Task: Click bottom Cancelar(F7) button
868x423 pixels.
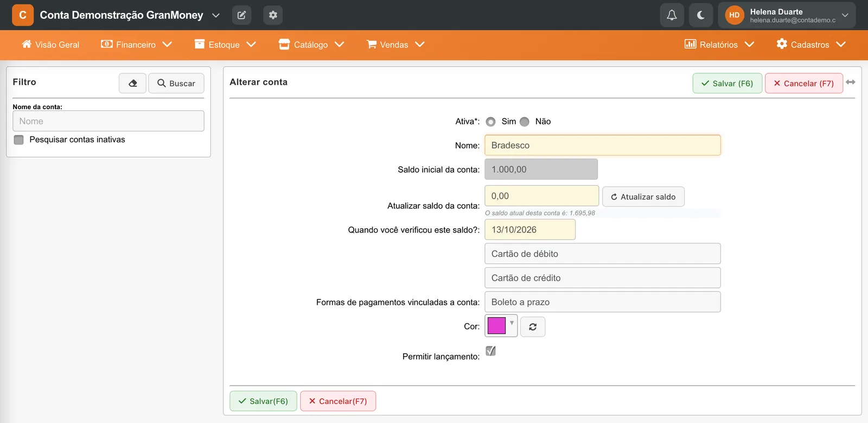Action: [338, 401]
